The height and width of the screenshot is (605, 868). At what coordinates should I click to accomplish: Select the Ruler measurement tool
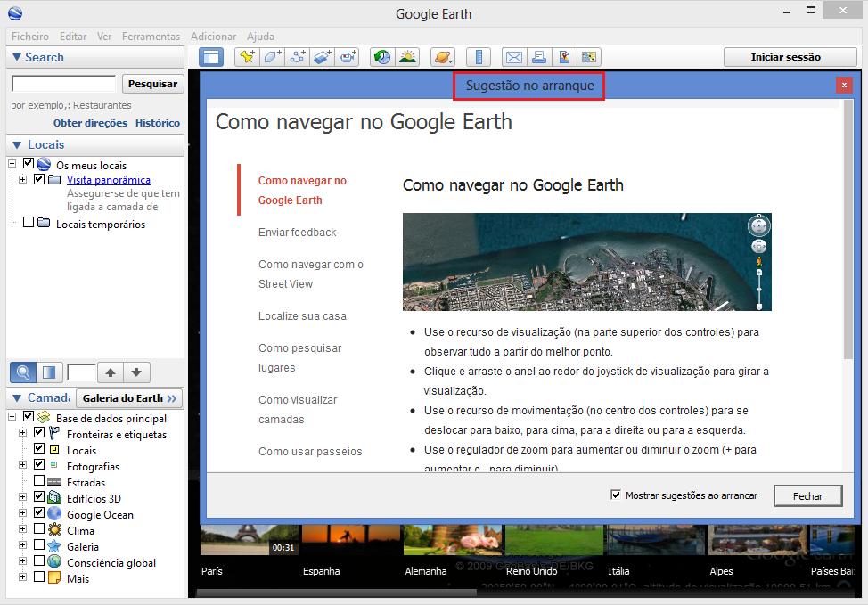tap(479, 57)
